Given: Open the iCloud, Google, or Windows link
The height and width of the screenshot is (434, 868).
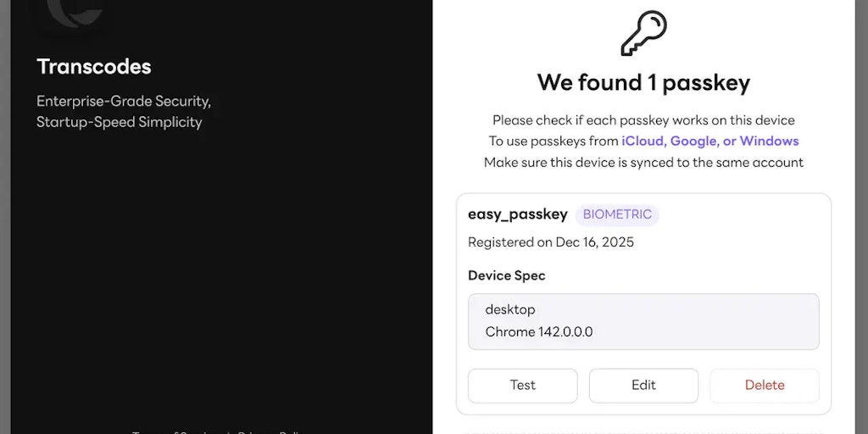Looking at the screenshot, I should (x=709, y=142).
